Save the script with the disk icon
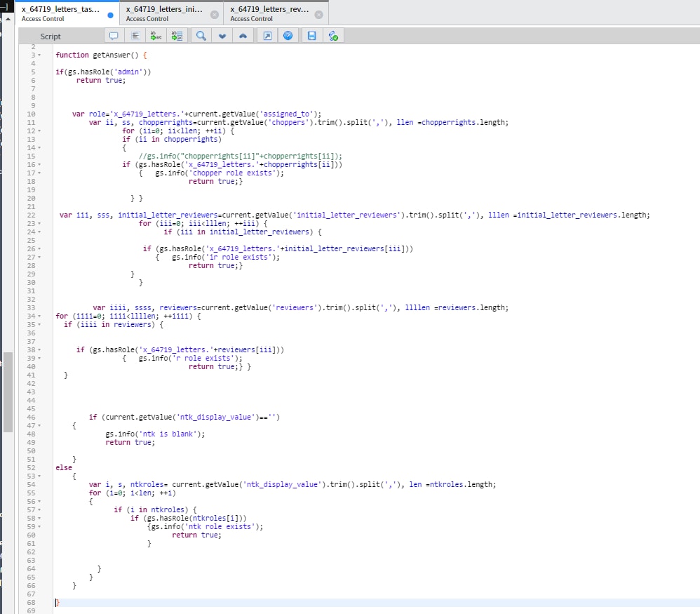 311,35
